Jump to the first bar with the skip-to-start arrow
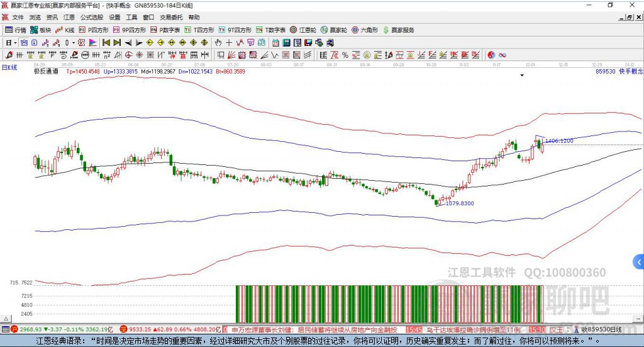644x347 pixels. [x=106, y=43]
